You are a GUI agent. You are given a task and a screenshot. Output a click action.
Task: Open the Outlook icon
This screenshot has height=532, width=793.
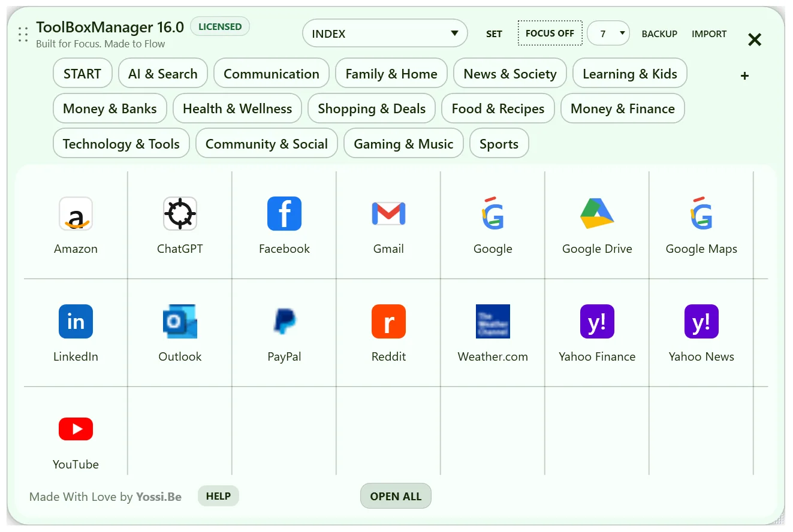click(180, 322)
